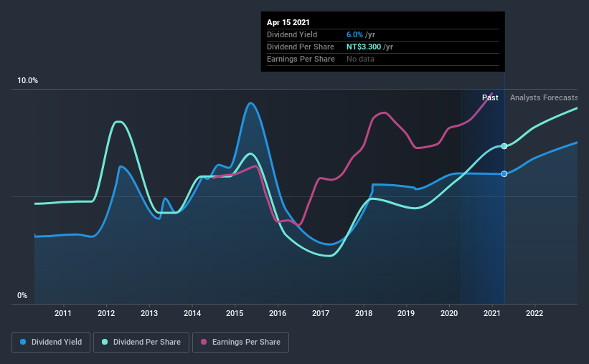
Task: Click the 2015 x-axis label
Action: (235, 313)
